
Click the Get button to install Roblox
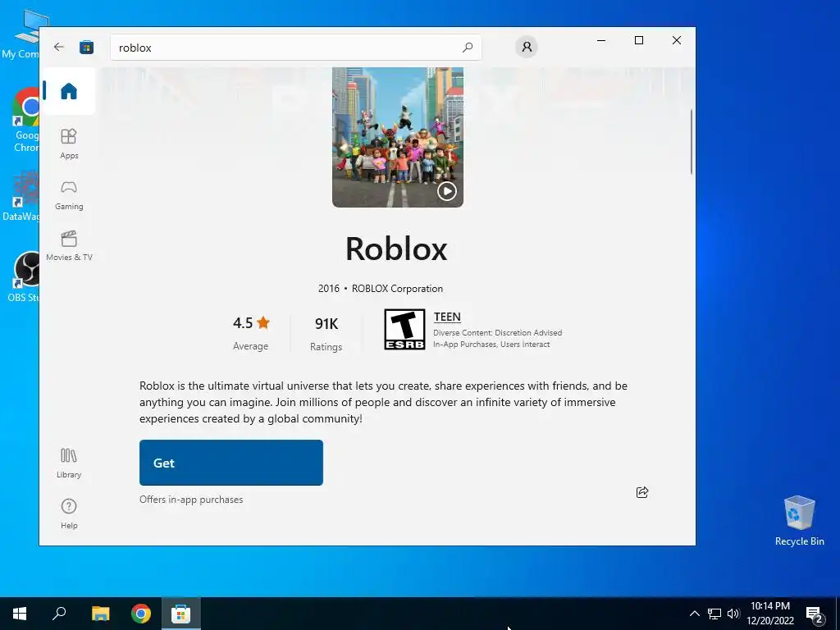pos(231,463)
